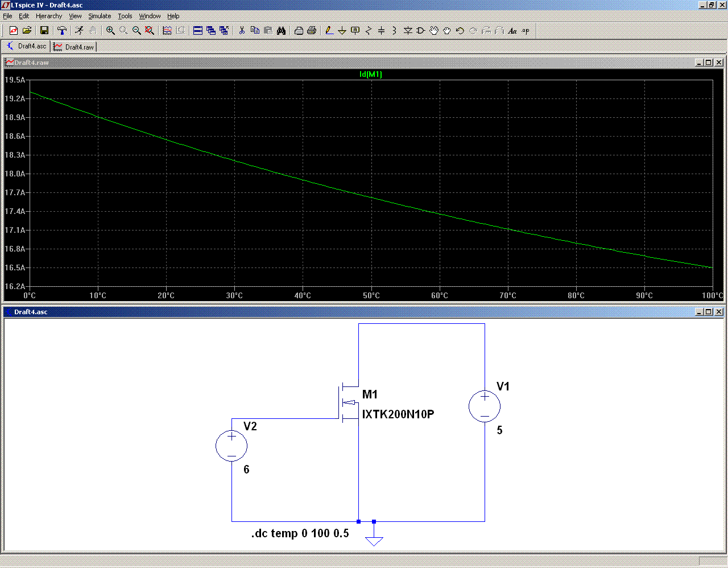Click the 16.2A vertical axis label

(x=15, y=286)
